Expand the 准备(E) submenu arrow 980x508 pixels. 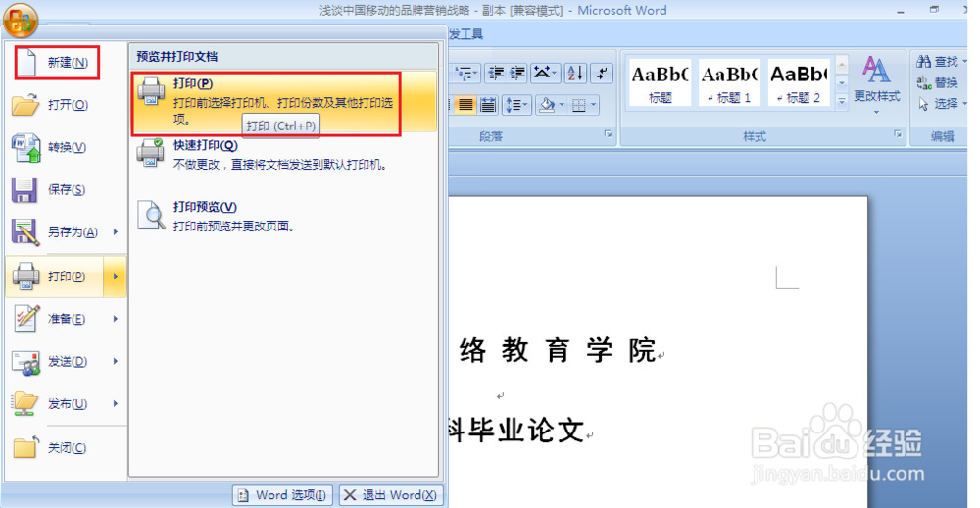click(116, 319)
